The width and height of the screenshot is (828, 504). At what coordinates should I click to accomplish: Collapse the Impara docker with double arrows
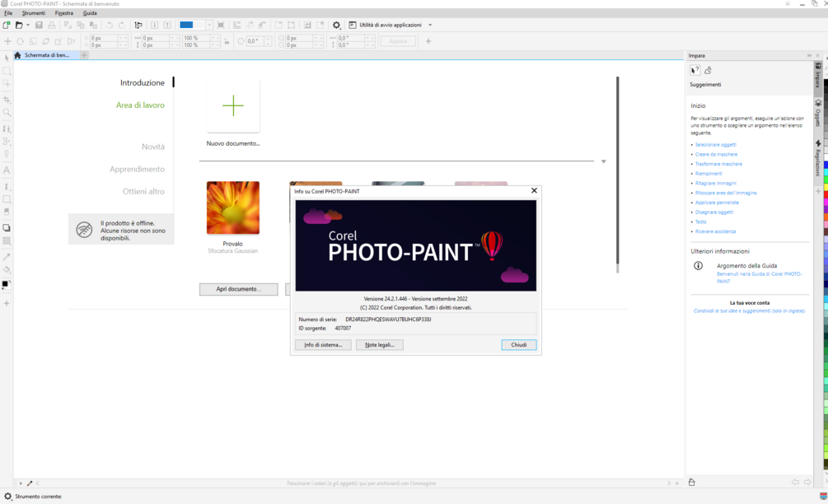click(809, 55)
